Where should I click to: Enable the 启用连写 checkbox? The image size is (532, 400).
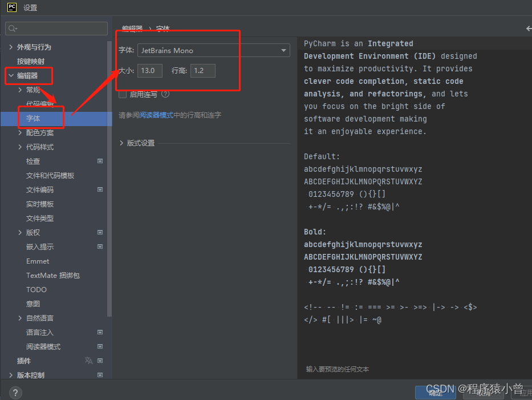coord(123,94)
